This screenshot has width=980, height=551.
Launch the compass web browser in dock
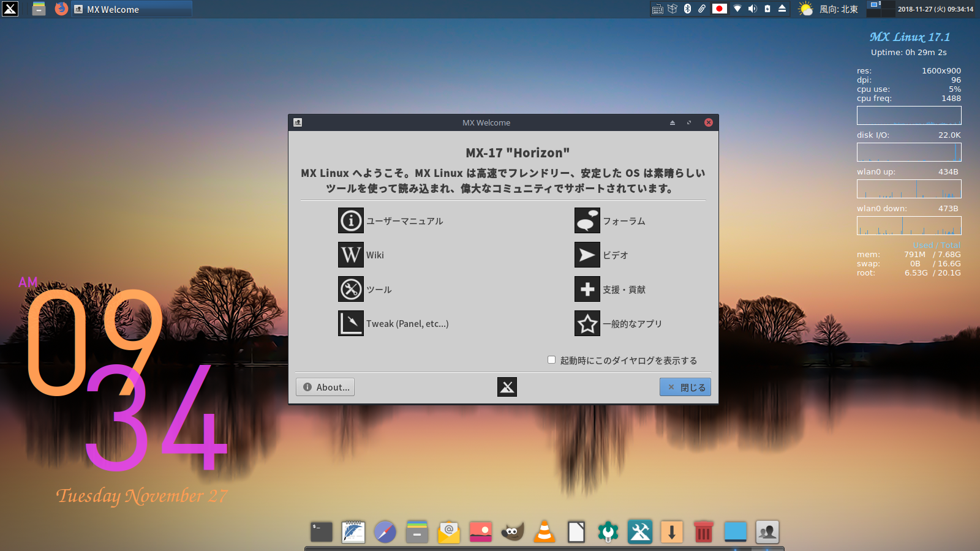pos(385,532)
